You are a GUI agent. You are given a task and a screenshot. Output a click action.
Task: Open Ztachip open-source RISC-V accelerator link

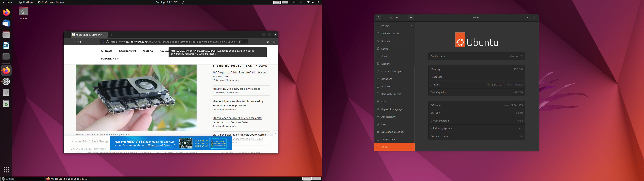(237, 120)
